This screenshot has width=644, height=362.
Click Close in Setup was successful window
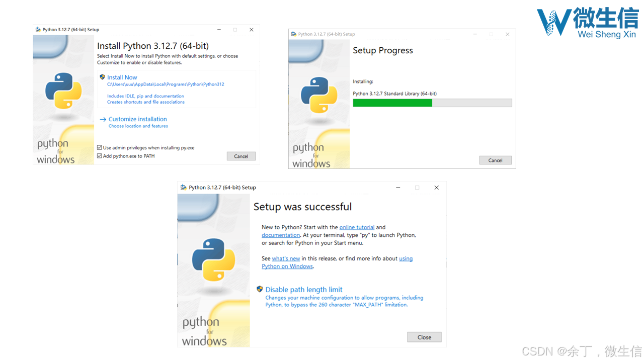[424, 337]
